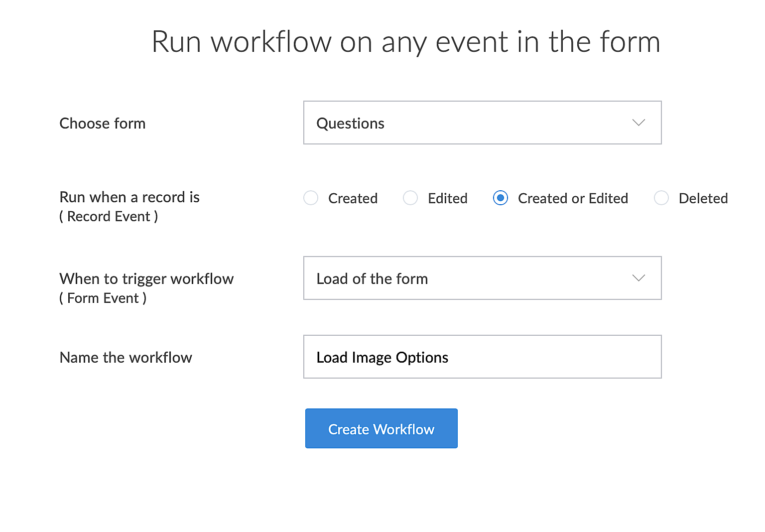Click the 'Deleted' option label text

(703, 198)
